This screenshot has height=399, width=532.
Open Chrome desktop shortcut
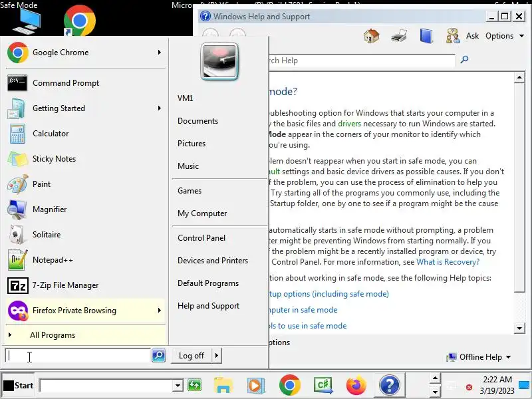pos(79,21)
